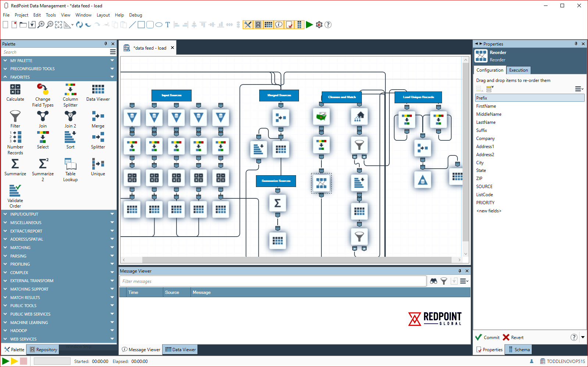Image resolution: width=588 pixels, height=367 pixels.
Task: Click the zoom out magnifier toolbar icon
Action: (50, 25)
